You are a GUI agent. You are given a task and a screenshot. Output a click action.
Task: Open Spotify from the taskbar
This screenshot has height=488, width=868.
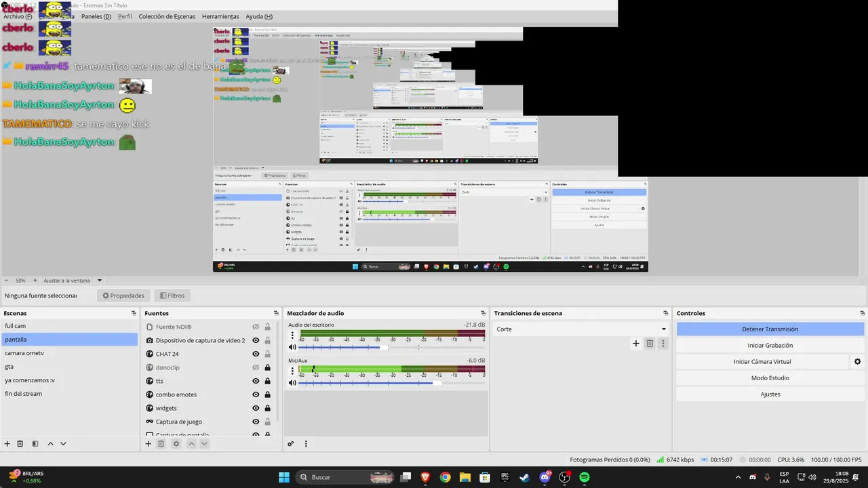(x=585, y=477)
